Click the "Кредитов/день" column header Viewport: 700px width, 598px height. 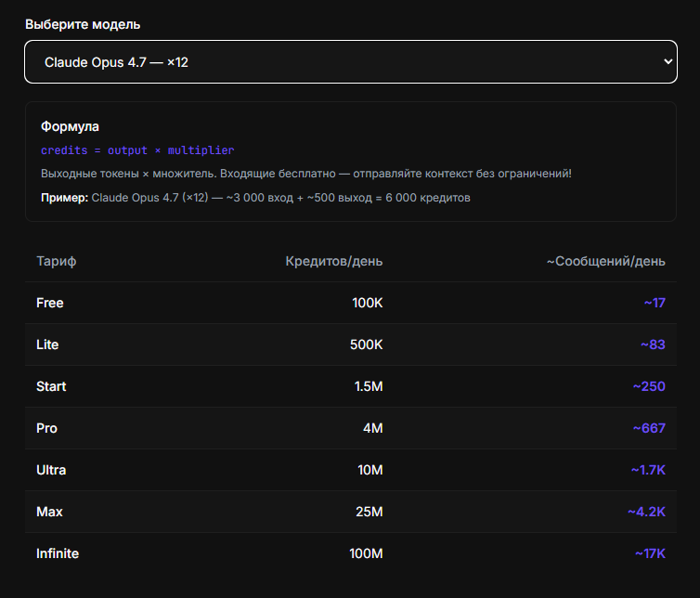pos(333,261)
